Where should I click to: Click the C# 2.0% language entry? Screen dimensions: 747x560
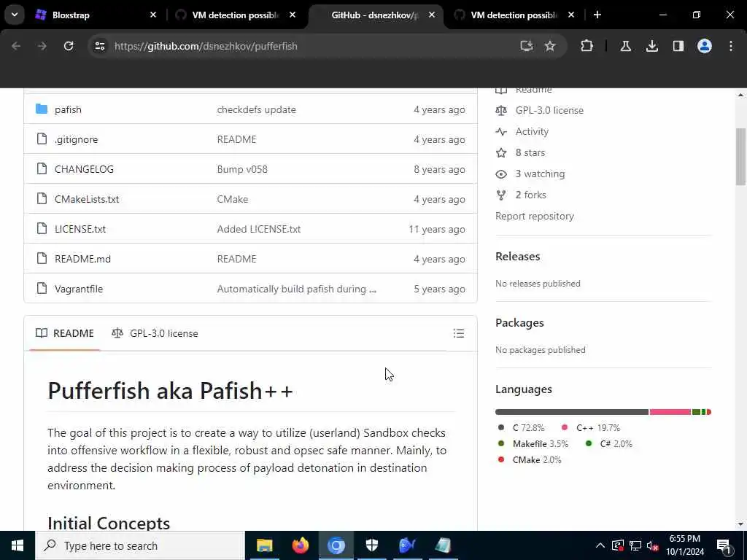[x=609, y=444]
